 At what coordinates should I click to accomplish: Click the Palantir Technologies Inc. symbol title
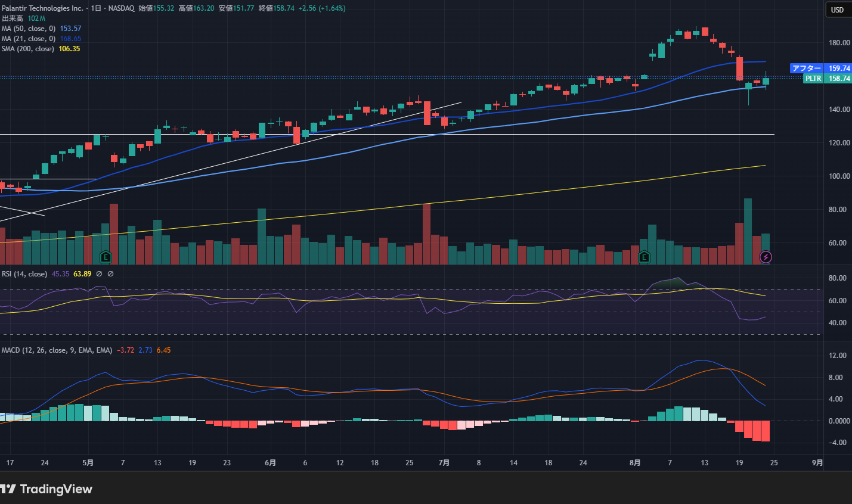click(42, 8)
